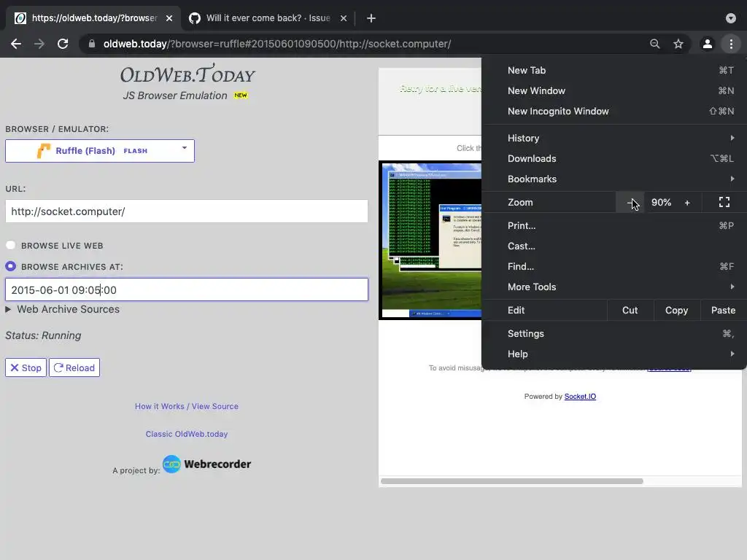Select the Browse Live Web radio button
The width and height of the screenshot is (747, 560).
coord(10,245)
